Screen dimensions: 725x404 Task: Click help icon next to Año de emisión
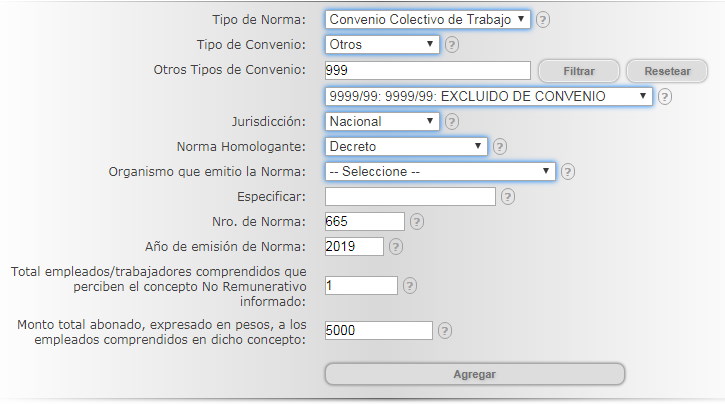[x=396, y=246]
